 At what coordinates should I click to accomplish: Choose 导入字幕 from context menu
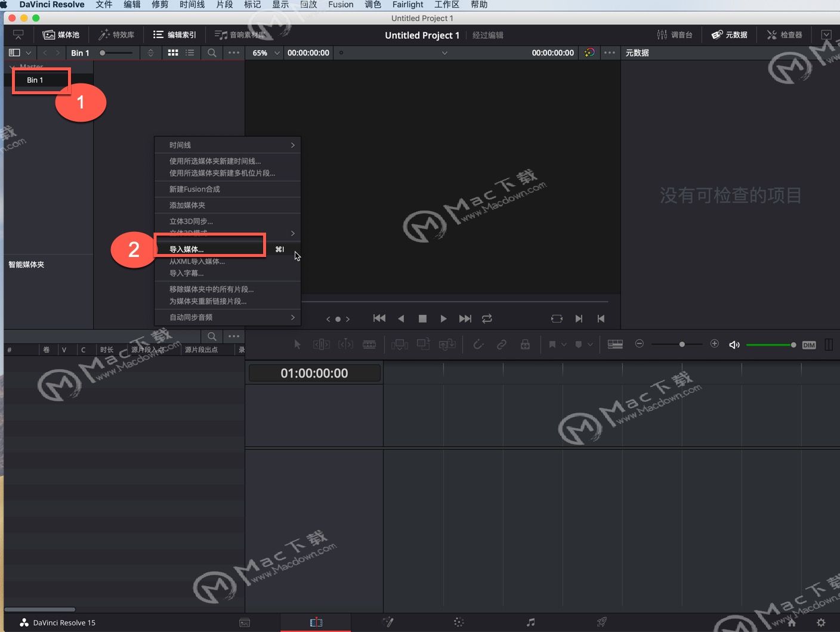(x=227, y=273)
